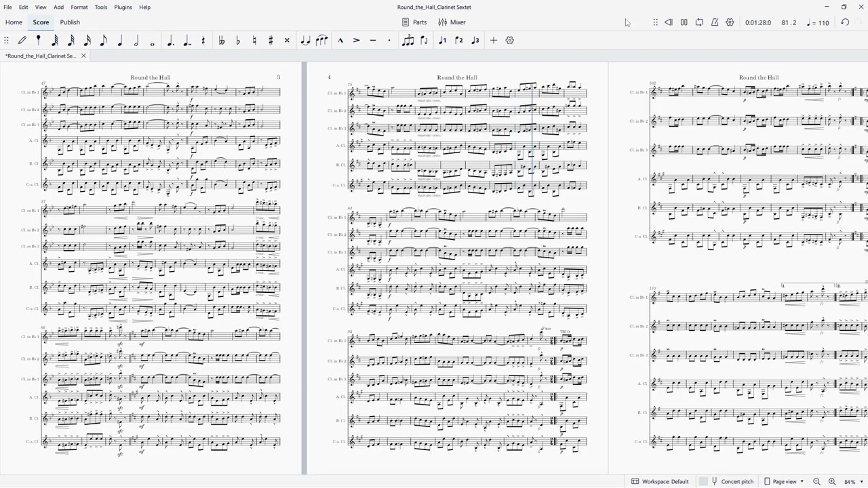Select the 32nd note duration

pyautogui.click(x=71, y=41)
